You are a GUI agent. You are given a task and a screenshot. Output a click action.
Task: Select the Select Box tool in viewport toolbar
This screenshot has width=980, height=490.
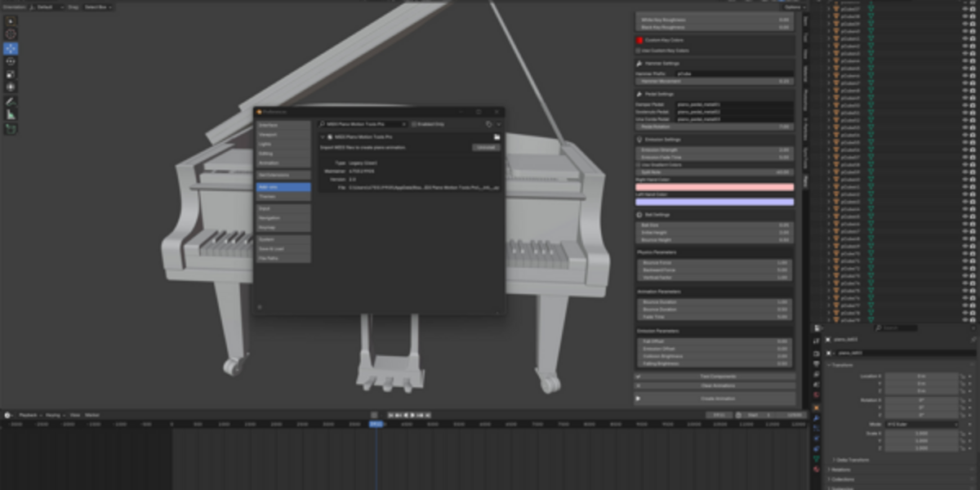click(x=11, y=20)
